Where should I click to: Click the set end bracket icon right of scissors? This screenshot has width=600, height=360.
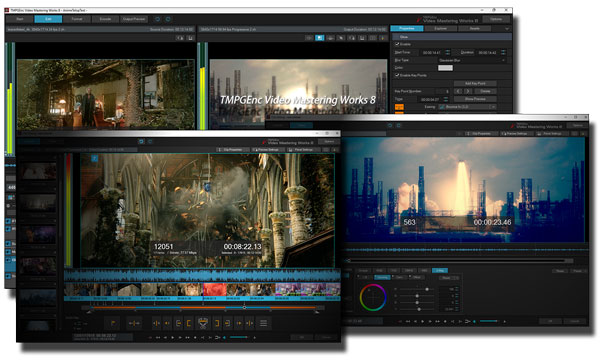[217, 323]
